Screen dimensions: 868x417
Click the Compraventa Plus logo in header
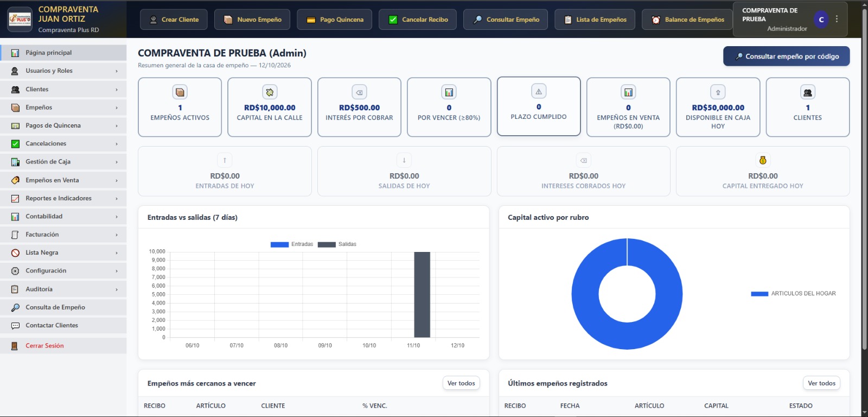(20, 19)
